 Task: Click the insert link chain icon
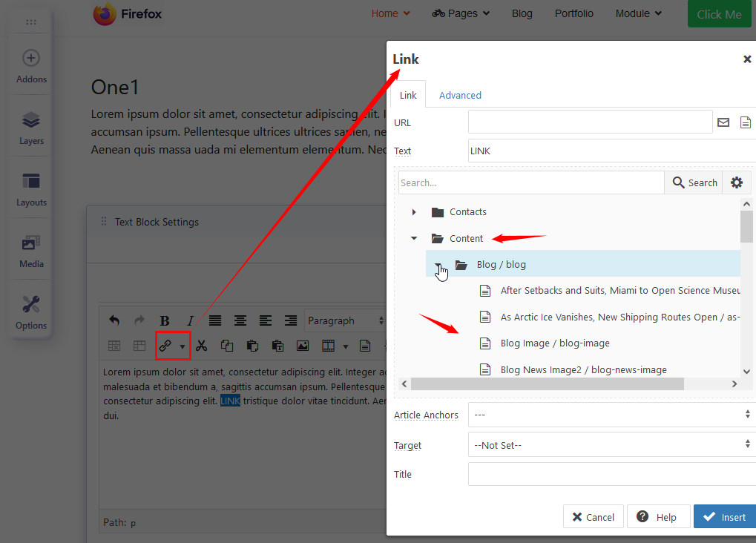tap(165, 346)
